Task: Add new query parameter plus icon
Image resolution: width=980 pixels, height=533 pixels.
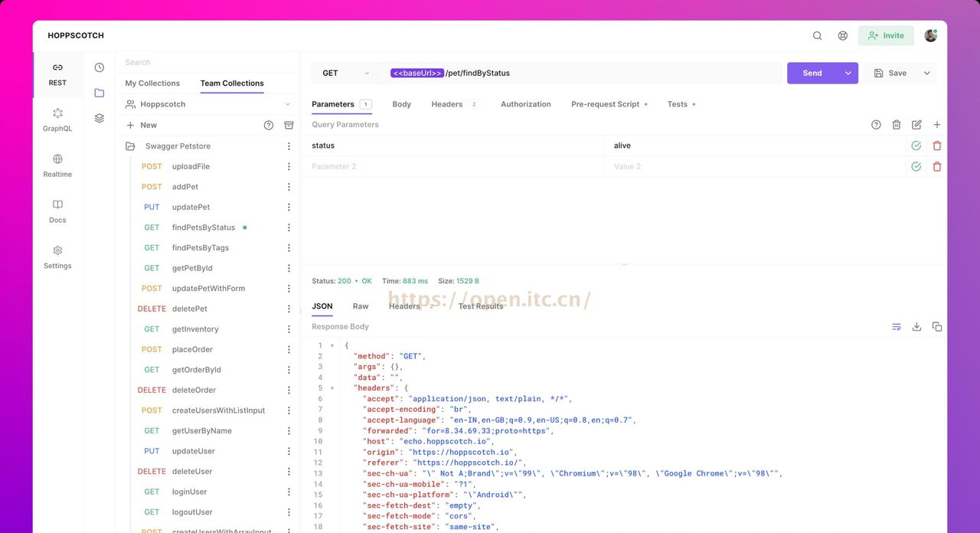Action: [x=937, y=125]
